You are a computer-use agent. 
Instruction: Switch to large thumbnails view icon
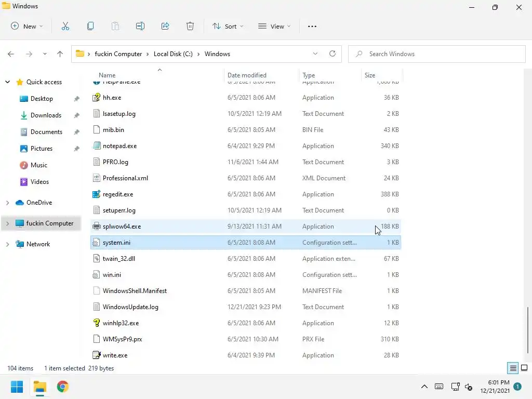click(x=524, y=368)
